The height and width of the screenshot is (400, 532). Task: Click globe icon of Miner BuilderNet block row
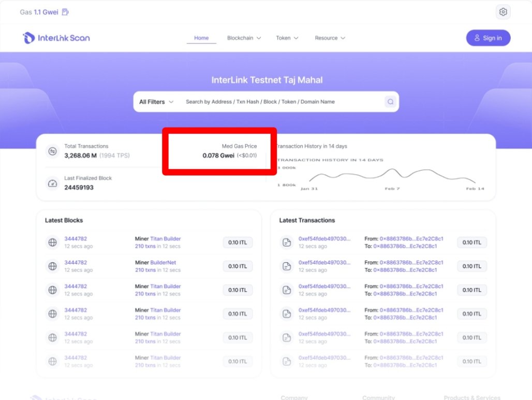pyautogui.click(x=52, y=266)
